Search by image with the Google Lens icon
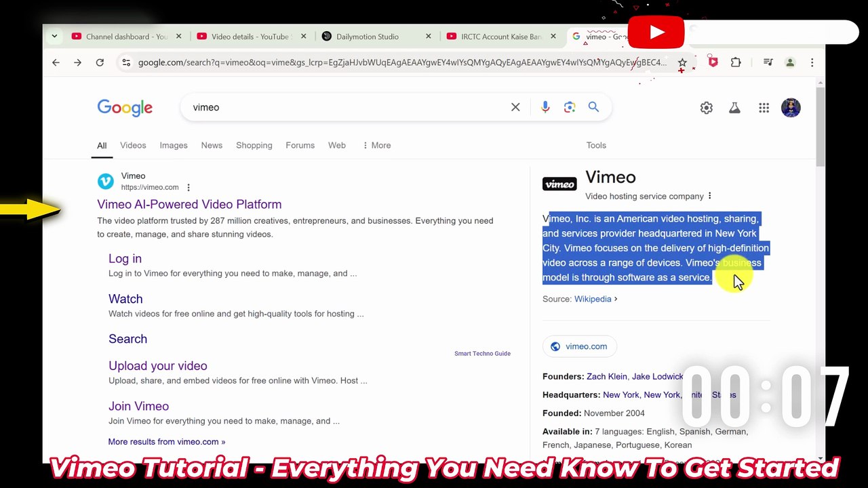Image resolution: width=868 pixels, height=488 pixels. (x=570, y=107)
